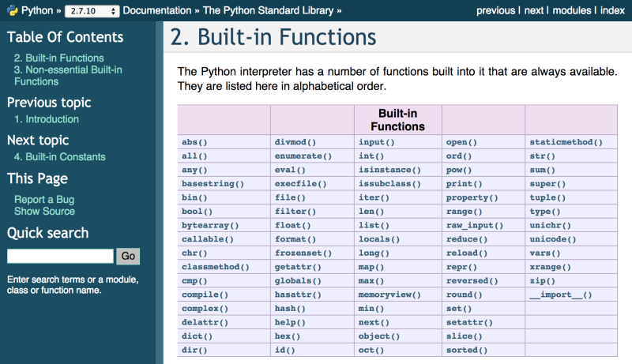The width and height of the screenshot is (632, 364).
Task: Open the 2.7.10 version dropdown
Action: (x=92, y=11)
